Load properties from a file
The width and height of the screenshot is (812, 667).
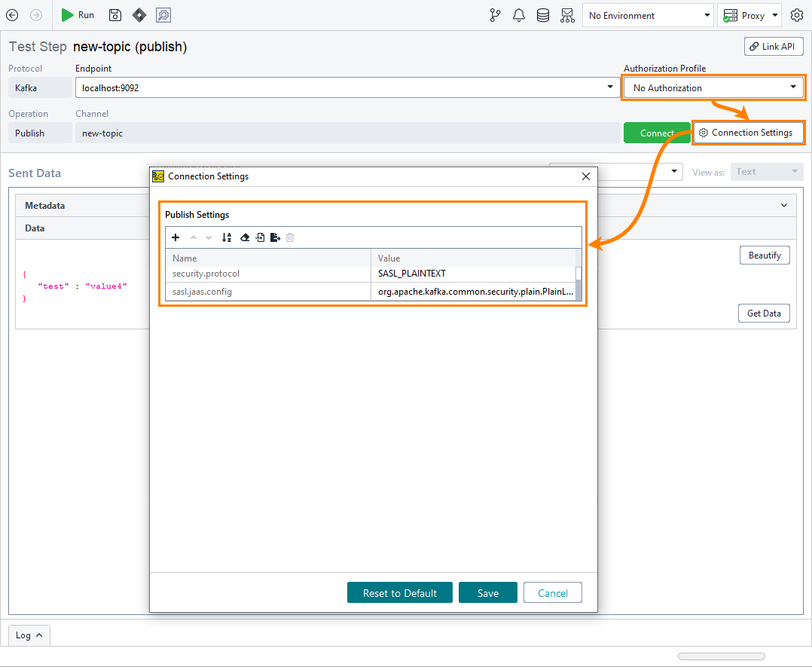click(x=260, y=237)
